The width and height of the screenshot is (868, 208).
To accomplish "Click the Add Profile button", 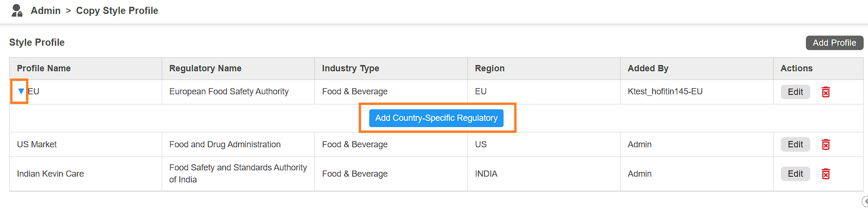I will tap(834, 43).
